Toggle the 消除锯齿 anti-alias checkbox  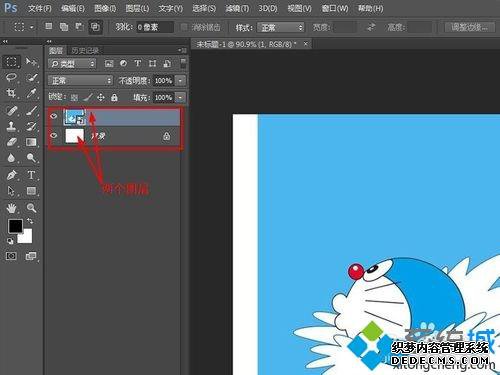[184, 27]
